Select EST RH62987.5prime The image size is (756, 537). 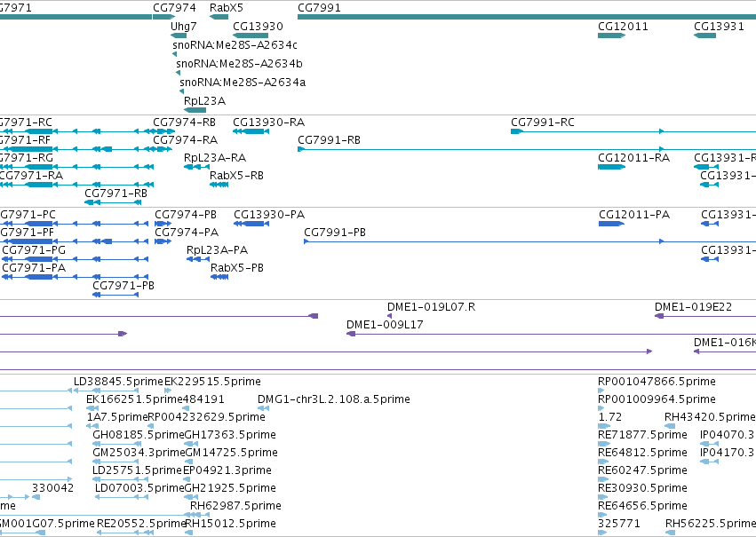coord(235,507)
